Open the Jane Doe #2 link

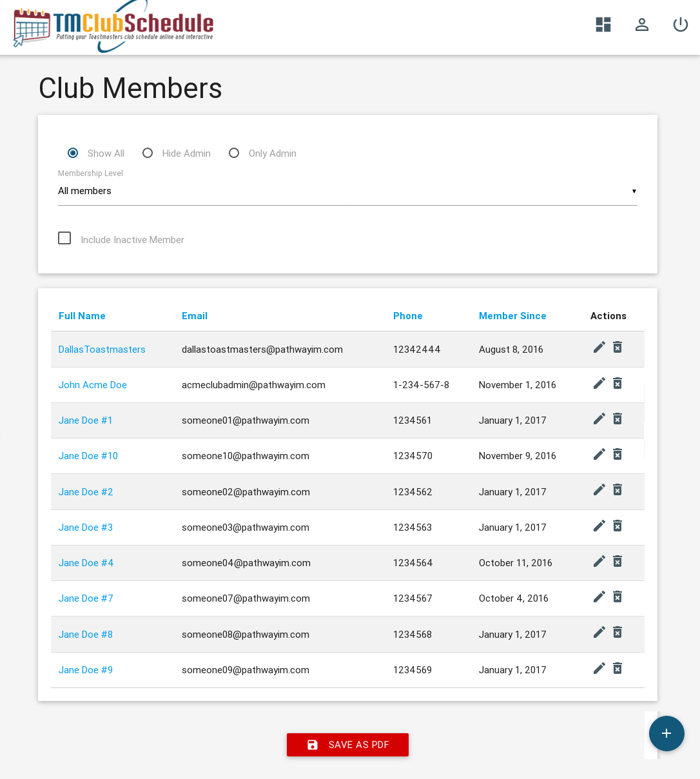[x=86, y=492]
